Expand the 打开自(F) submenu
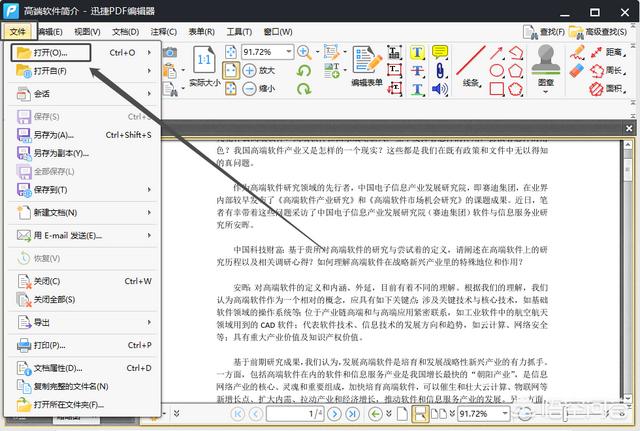 click(x=150, y=71)
